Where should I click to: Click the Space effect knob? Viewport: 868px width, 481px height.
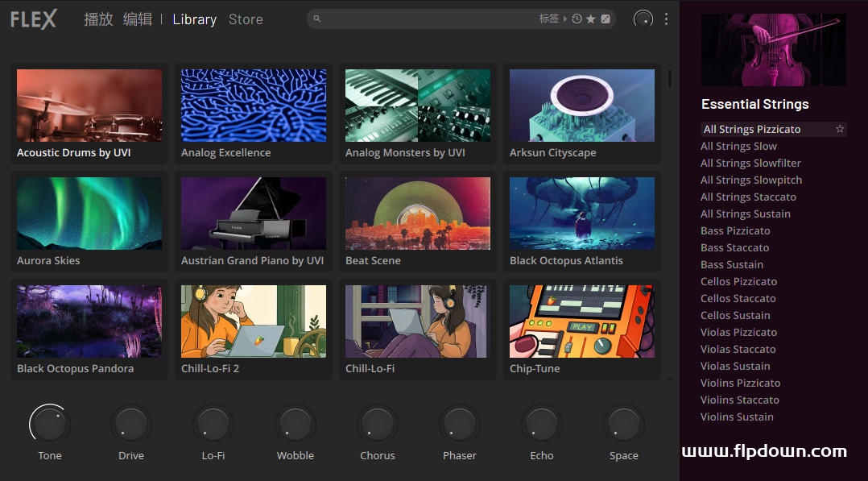click(624, 424)
